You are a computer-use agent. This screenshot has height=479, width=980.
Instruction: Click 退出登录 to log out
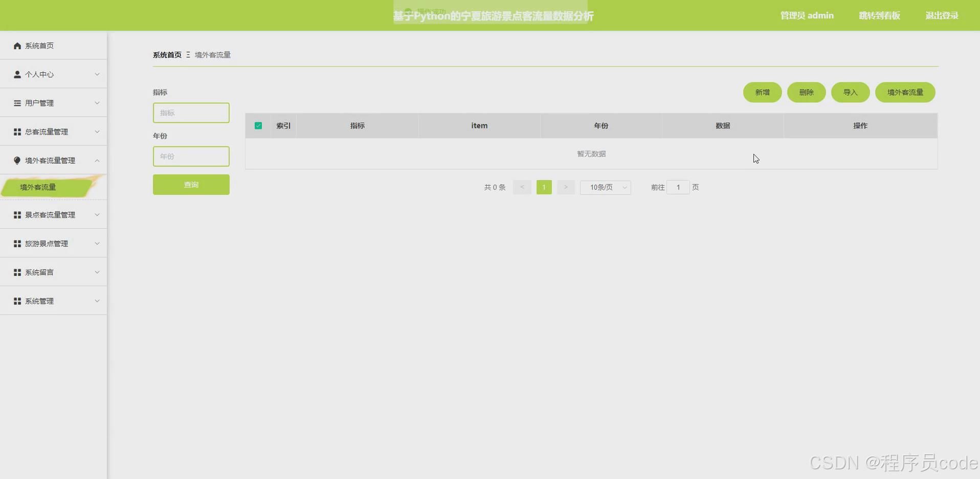[x=942, y=15]
